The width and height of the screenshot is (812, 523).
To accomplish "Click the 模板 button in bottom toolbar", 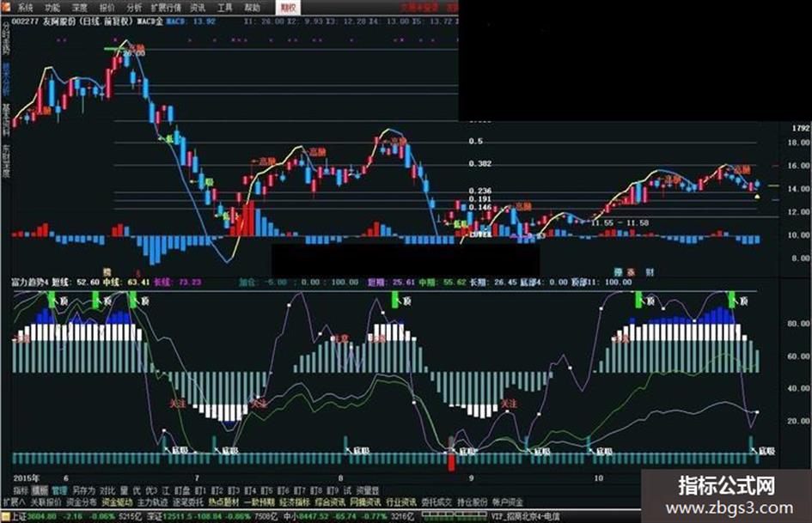I will pyautogui.click(x=40, y=490).
